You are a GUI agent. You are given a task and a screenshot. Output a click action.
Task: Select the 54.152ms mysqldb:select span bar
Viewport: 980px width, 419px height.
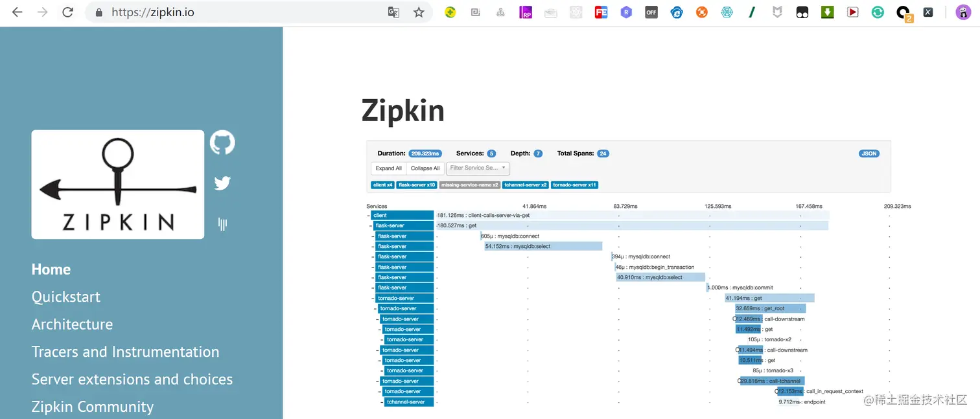[543, 246]
